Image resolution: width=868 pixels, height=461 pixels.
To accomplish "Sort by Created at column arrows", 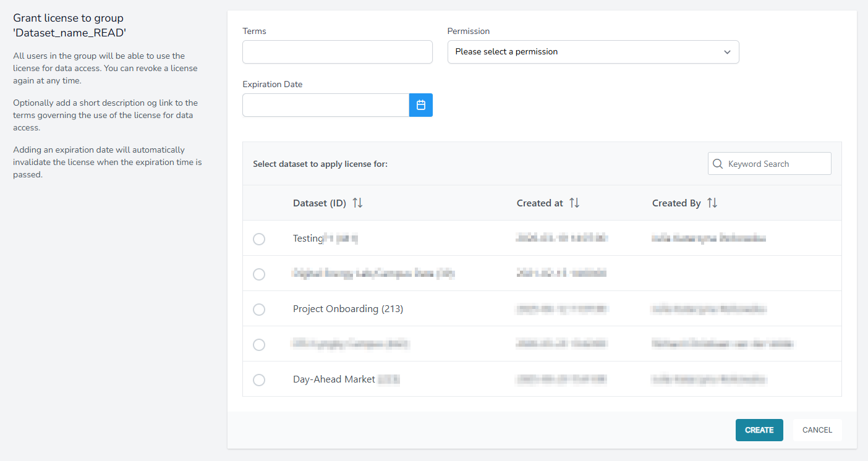I will click(574, 203).
